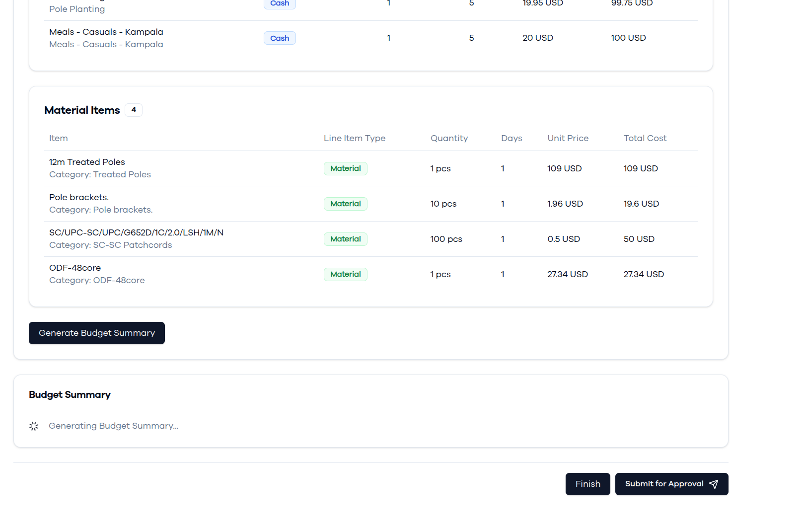Screen dimensions: 804x532
Task: Select the SC/UPC-SC/UPC/G652D patchcord item
Action: pos(136,232)
